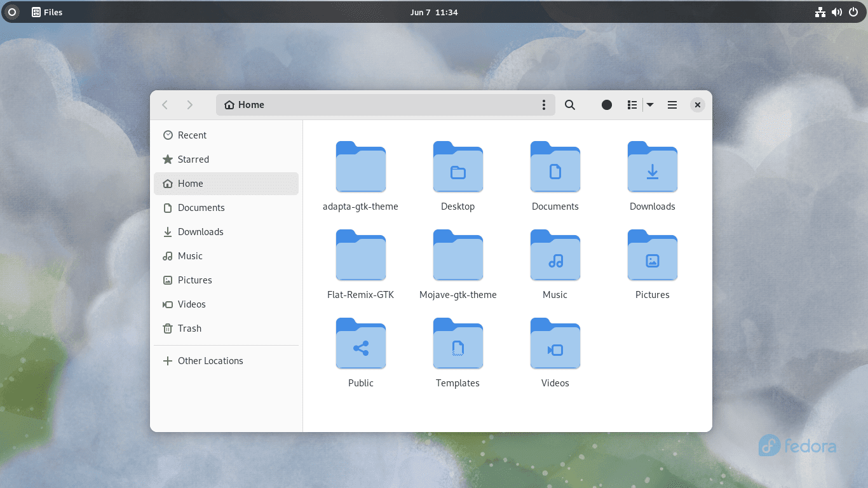Screen dimensions: 868x488
Task: Open search in the Files toolbar
Action: pos(569,105)
